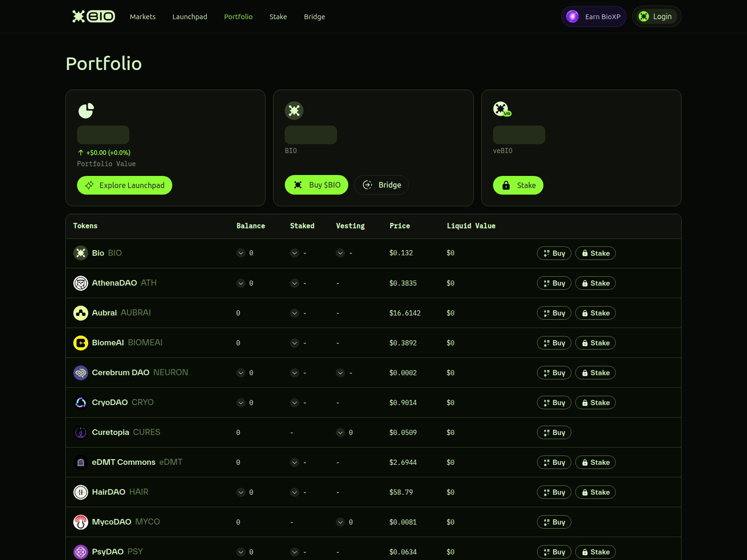Open the Stake nav item
Screen dimensions: 747x560
coord(278,17)
